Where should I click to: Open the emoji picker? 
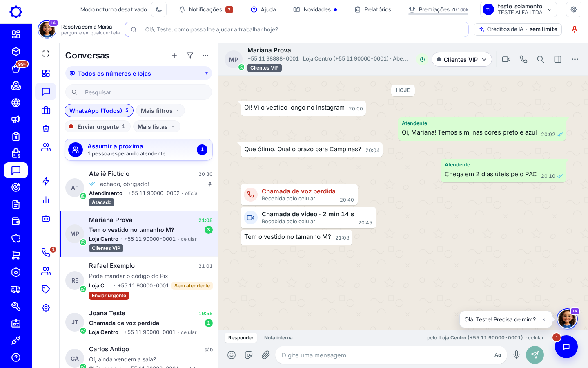(232, 355)
